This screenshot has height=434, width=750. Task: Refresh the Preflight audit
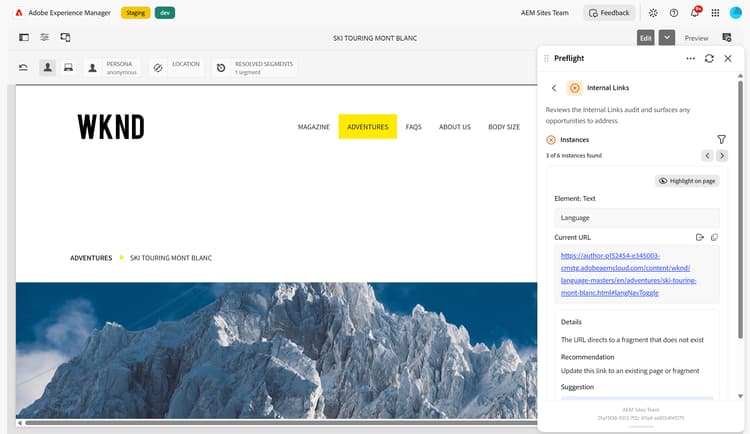click(709, 58)
